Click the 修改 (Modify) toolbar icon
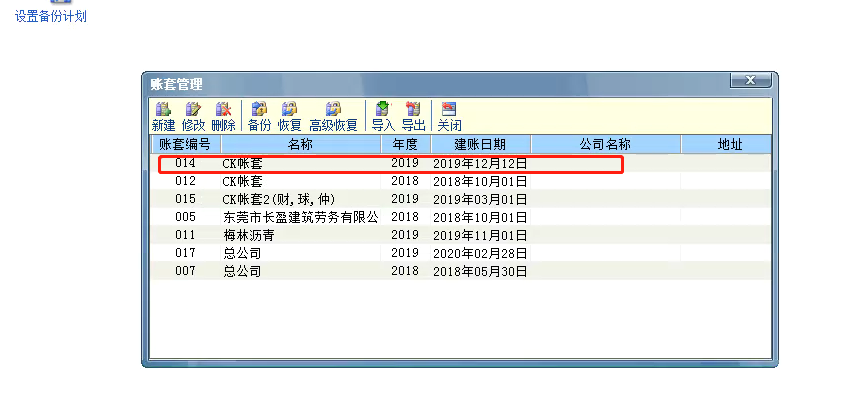The image size is (867, 395). (x=194, y=116)
